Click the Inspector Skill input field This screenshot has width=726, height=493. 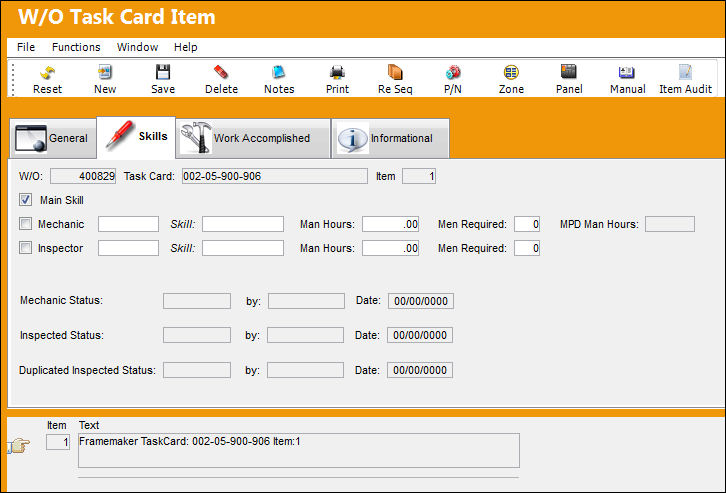[x=243, y=248]
